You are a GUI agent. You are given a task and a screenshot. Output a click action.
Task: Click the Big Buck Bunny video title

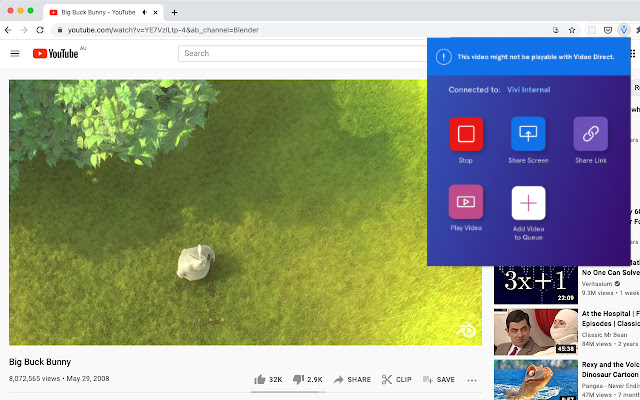point(40,362)
